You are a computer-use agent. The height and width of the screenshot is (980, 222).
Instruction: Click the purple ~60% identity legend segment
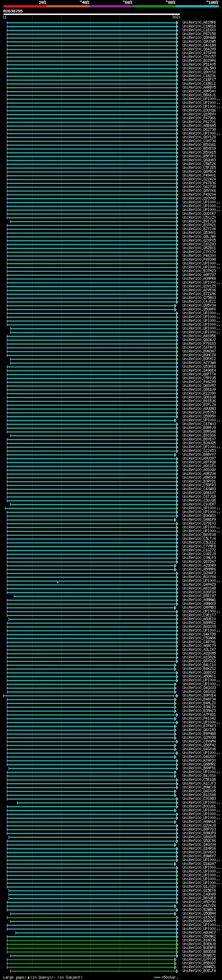pyautogui.click(x=111, y=6)
